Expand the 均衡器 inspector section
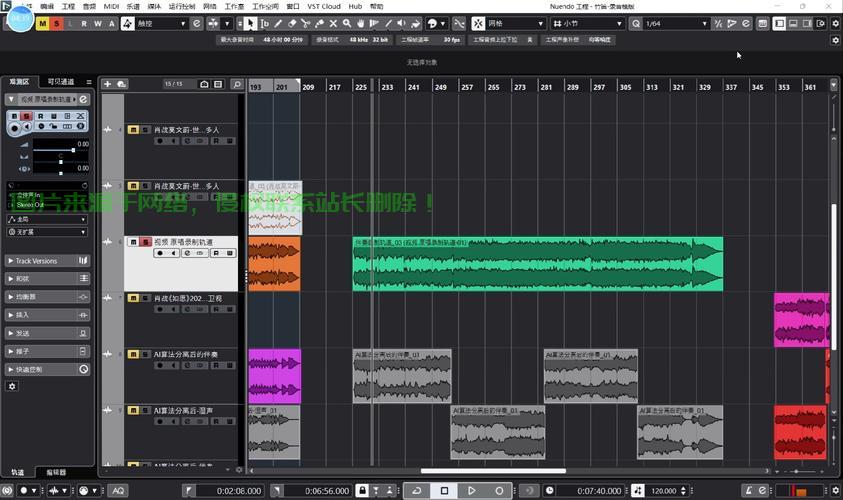Image resolution: width=843 pixels, height=500 pixels. coord(47,297)
